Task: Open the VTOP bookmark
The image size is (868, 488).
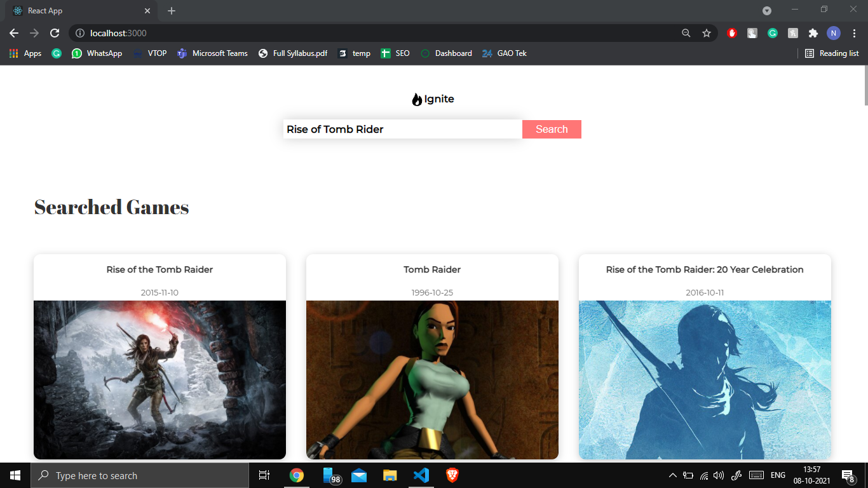Action: [x=150, y=53]
